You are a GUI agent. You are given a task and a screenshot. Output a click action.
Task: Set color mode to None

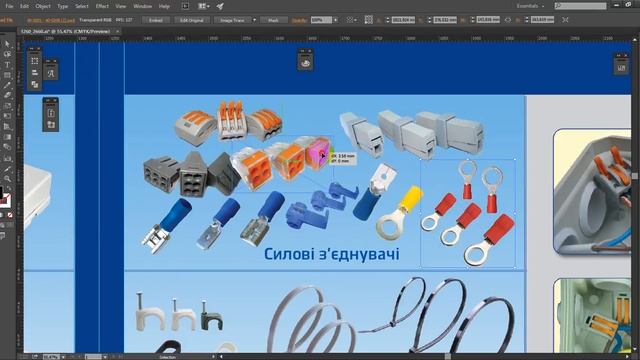(10, 215)
